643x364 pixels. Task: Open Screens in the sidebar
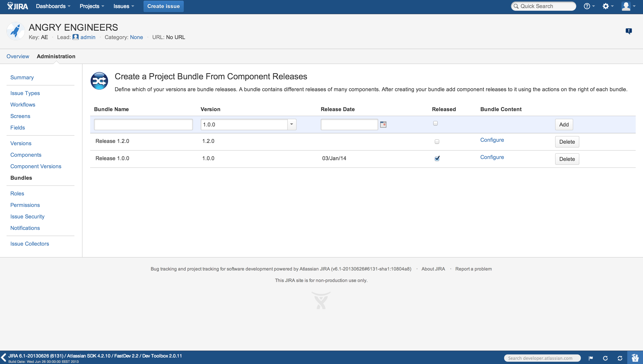(x=20, y=116)
